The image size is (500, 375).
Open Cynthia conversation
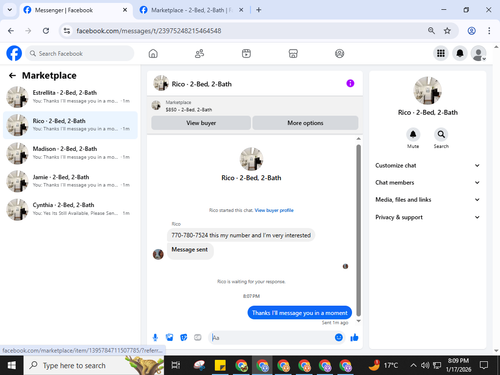[x=70, y=209]
